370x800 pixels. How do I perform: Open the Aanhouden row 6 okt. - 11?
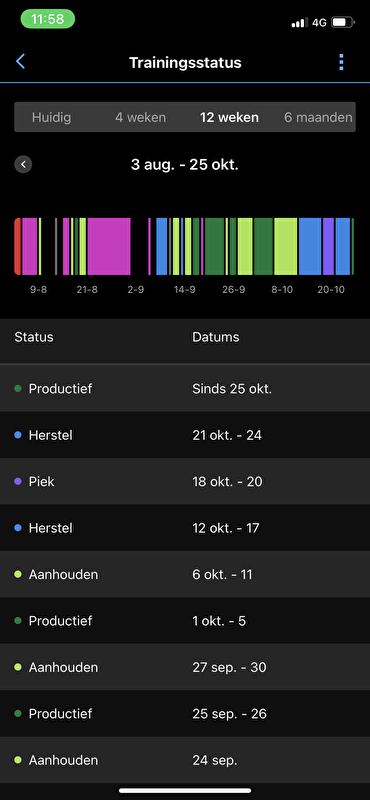click(185, 574)
